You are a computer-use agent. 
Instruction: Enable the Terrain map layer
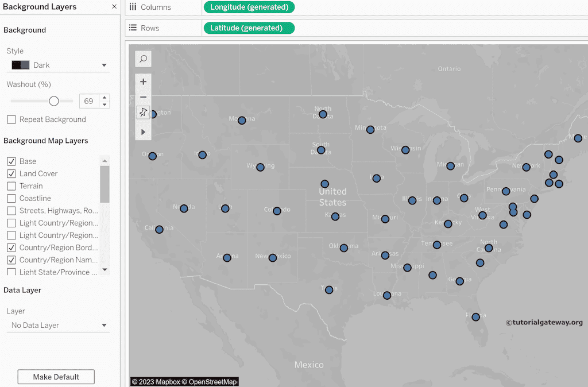(11, 186)
